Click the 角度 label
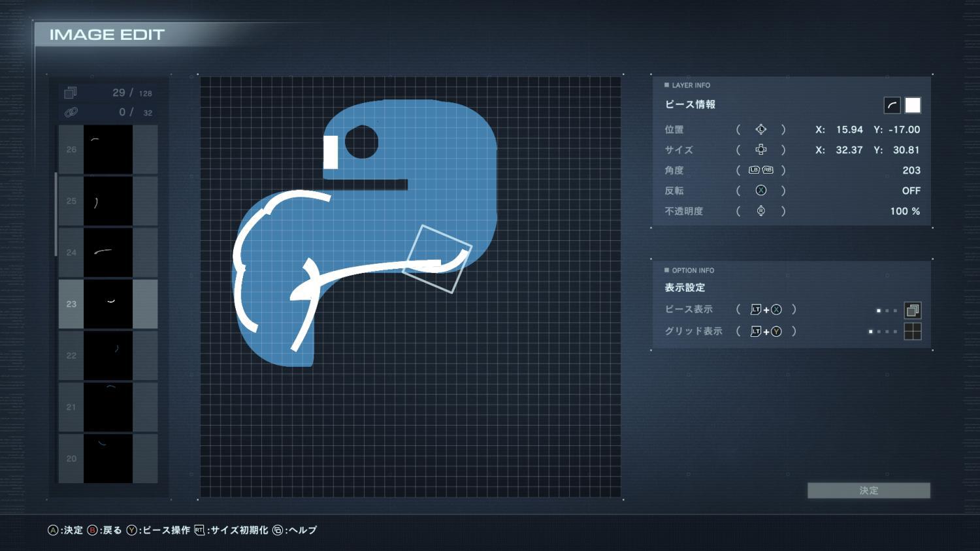The image size is (980, 551). point(674,170)
